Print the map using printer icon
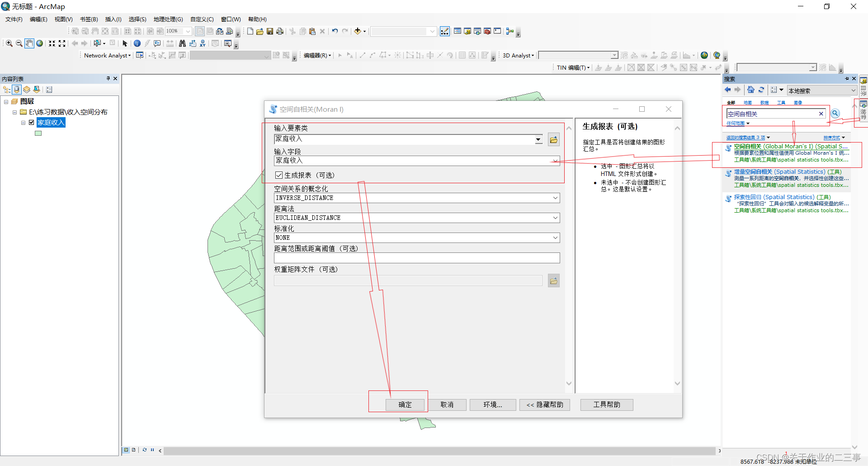Screen dimensions: 868x466 point(280,31)
